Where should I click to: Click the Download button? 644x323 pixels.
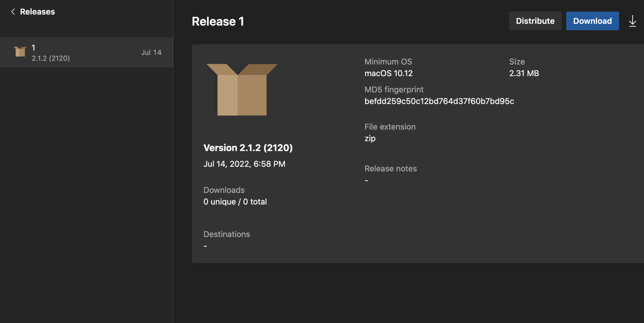click(592, 21)
